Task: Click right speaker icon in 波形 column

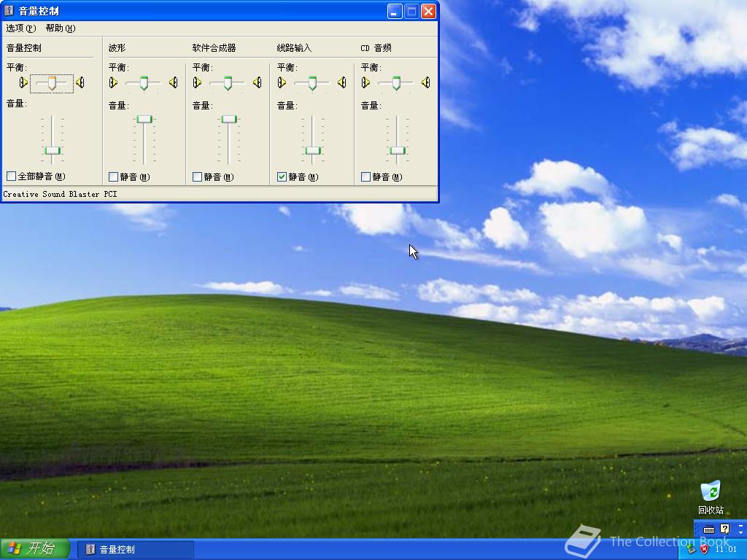Action: pyautogui.click(x=174, y=83)
